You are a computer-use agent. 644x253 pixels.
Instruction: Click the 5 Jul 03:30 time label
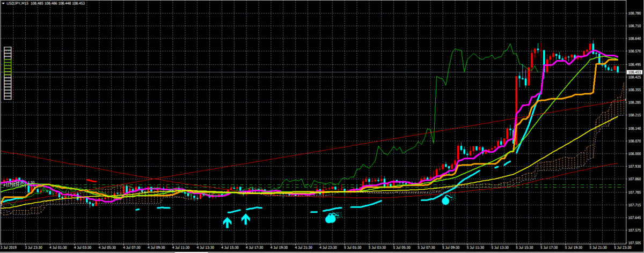tap(377, 248)
